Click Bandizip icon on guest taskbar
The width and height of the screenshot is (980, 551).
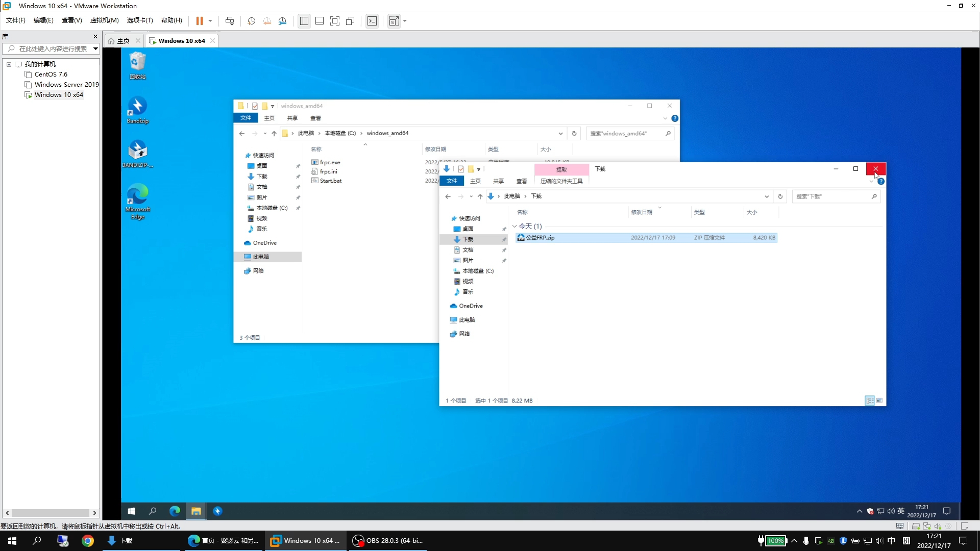[217, 511]
